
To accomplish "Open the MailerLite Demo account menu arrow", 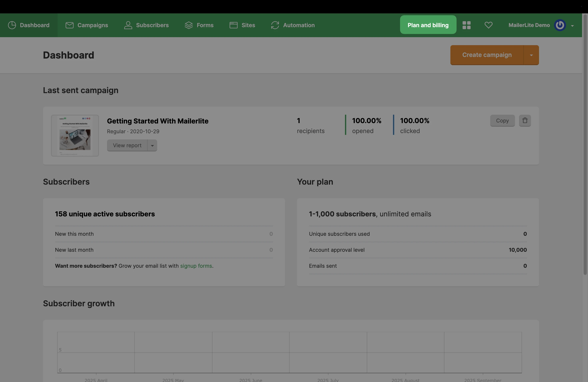I will pyautogui.click(x=572, y=26).
